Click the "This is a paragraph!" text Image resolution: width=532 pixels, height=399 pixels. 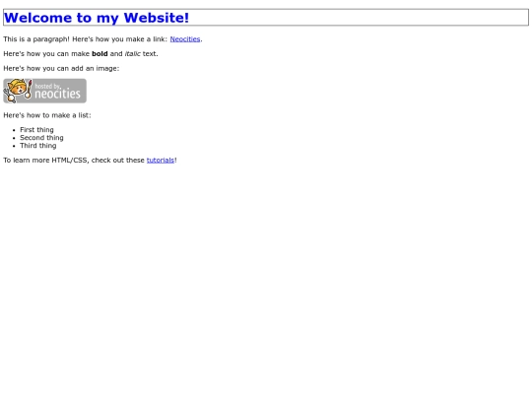click(36, 39)
